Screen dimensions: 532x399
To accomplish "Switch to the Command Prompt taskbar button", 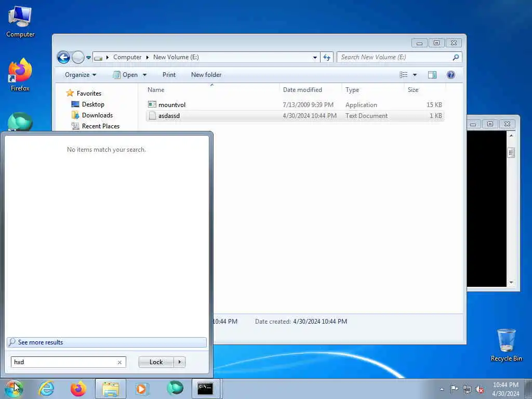I will (x=207, y=389).
